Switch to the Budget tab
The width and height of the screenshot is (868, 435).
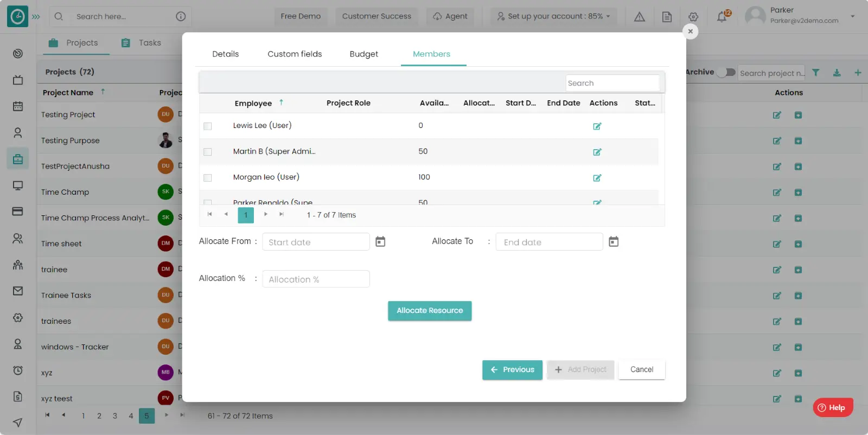363,54
